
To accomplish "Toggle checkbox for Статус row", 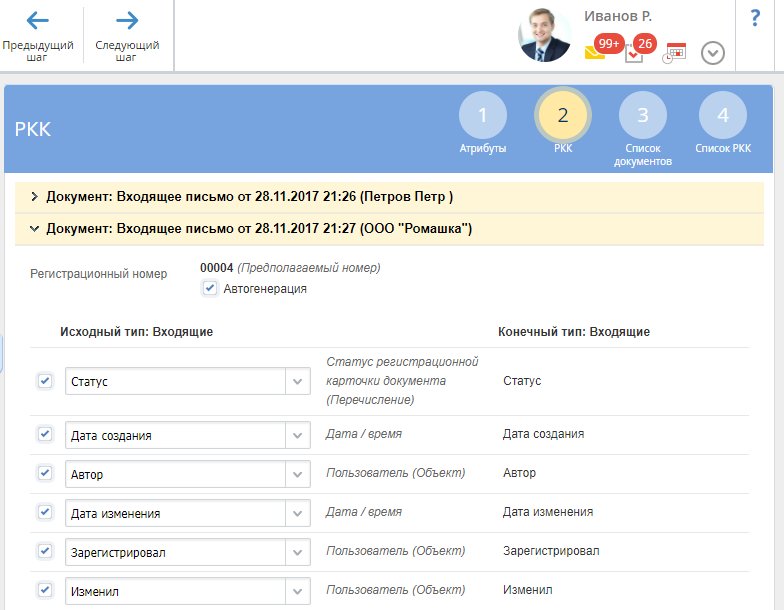I will pos(45,381).
